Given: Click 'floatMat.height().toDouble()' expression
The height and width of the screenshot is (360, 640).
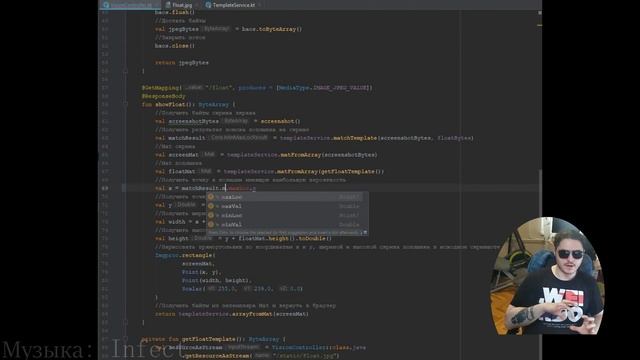Looking at the screenshot, I should pos(285,238).
